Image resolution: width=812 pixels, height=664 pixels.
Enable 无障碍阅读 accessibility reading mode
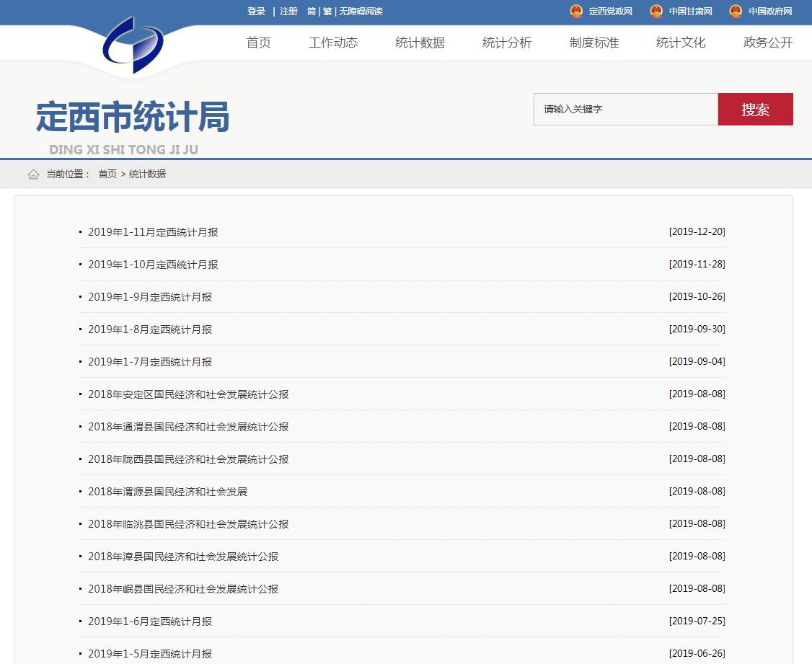pos(361,12)
